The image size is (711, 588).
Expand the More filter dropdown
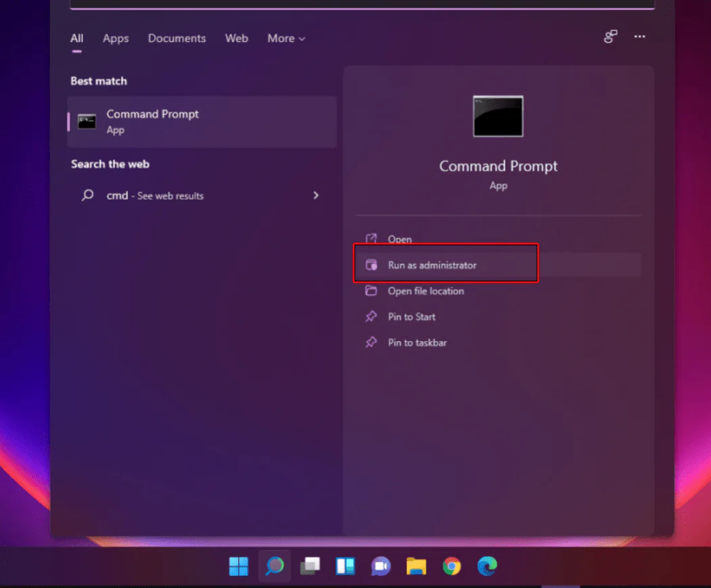[x=285, y=39]
